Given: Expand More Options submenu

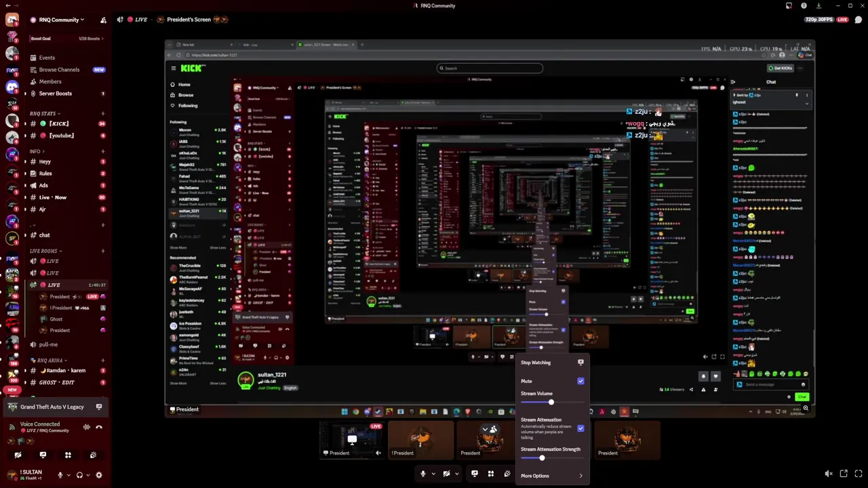Looking at the screenshot, I should click(x=551, y=476).
